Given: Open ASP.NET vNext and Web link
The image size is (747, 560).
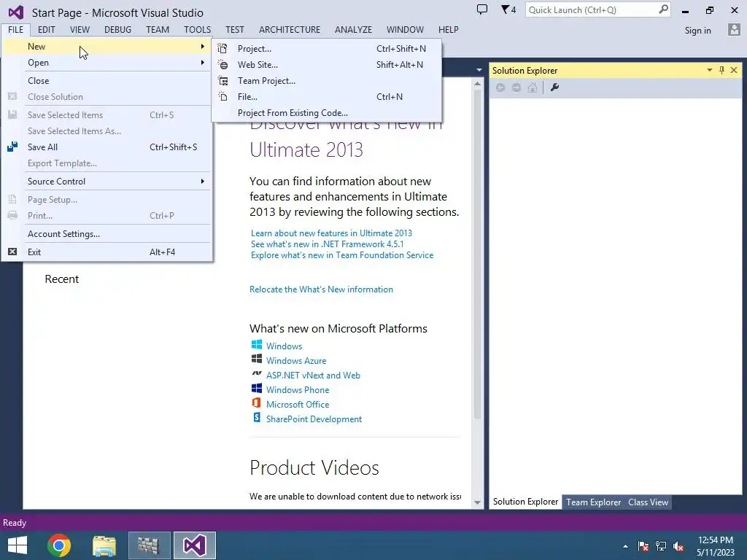Looking at the screenshot, I should coord(313,376).
